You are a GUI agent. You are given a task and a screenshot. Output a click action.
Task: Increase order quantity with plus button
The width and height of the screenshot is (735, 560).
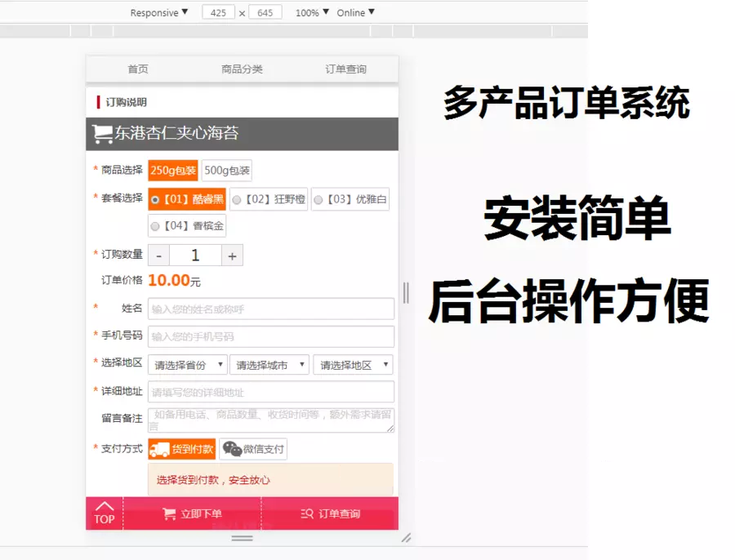pos(232,256)
